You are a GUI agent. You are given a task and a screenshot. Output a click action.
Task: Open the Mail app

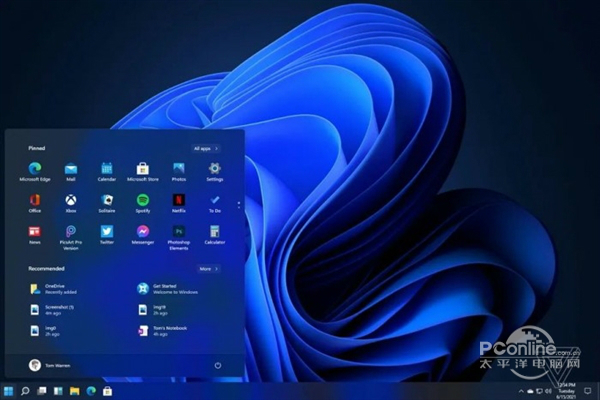click(71, 171)
